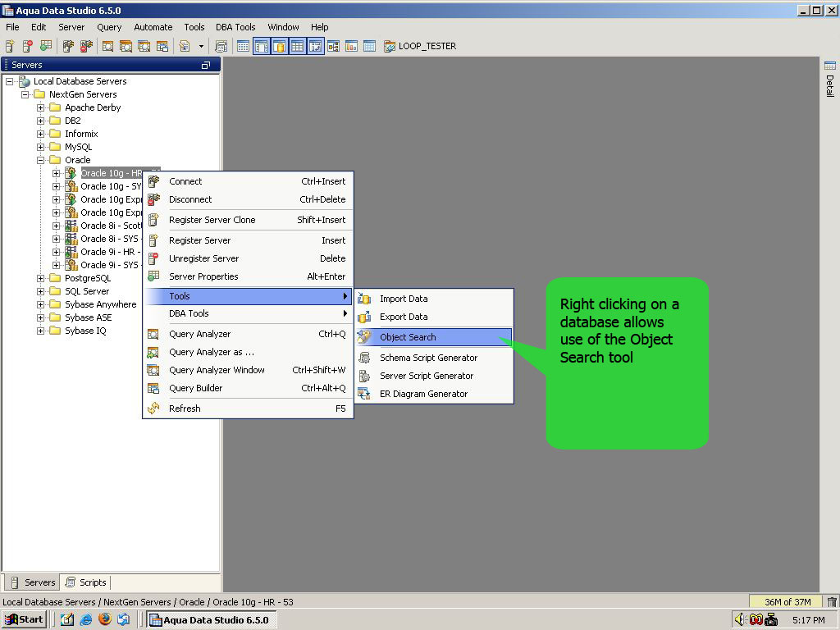Switch to the Servers tab at the bottom
The image size is (840, 630).
click(32, 582)
